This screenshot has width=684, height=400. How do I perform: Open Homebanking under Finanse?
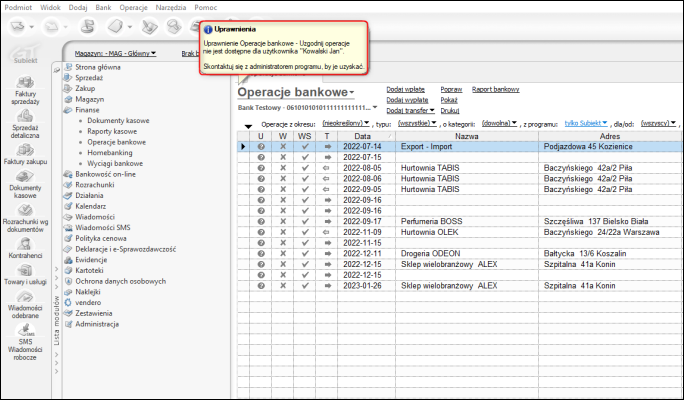coord(109,153)
